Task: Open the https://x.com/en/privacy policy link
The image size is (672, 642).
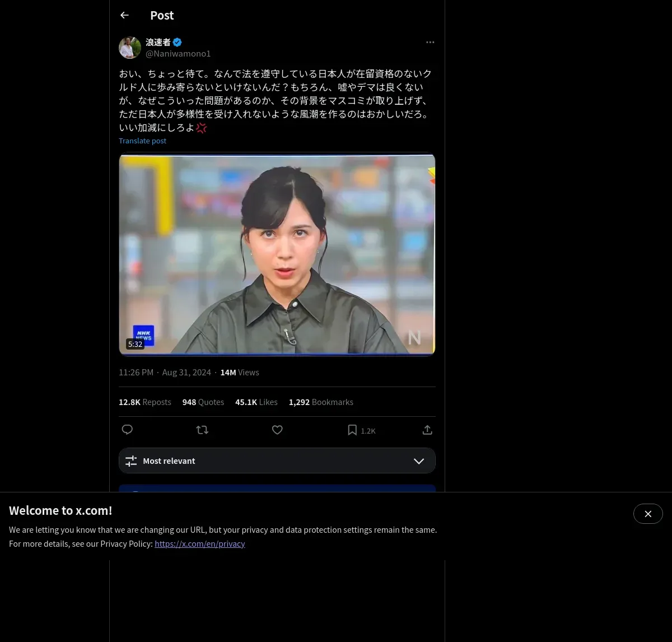Action: (x=200, y=543)
